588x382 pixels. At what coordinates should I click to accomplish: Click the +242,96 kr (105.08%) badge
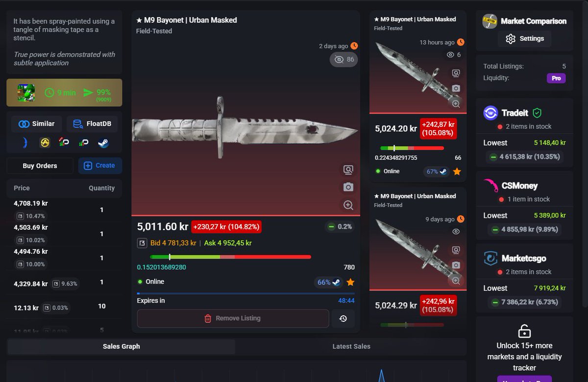coord(439,306)
